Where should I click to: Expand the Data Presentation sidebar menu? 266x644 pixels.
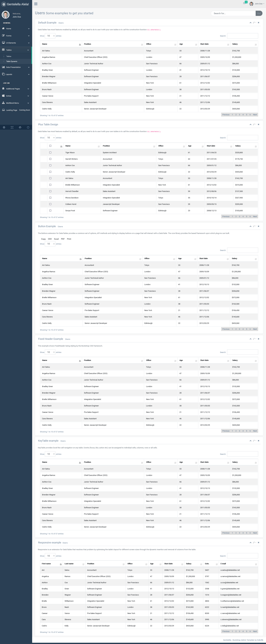(16, 67)
